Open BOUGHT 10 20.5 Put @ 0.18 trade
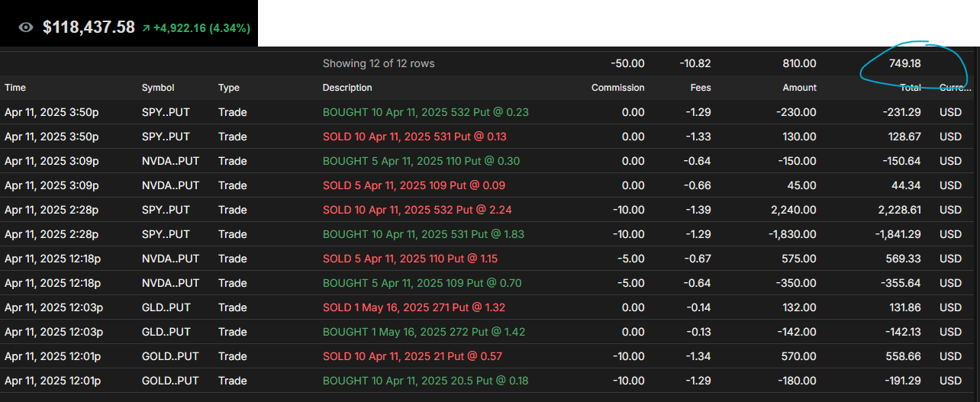The width and height of the screenshot is (980, 402). tap(425, 381)
